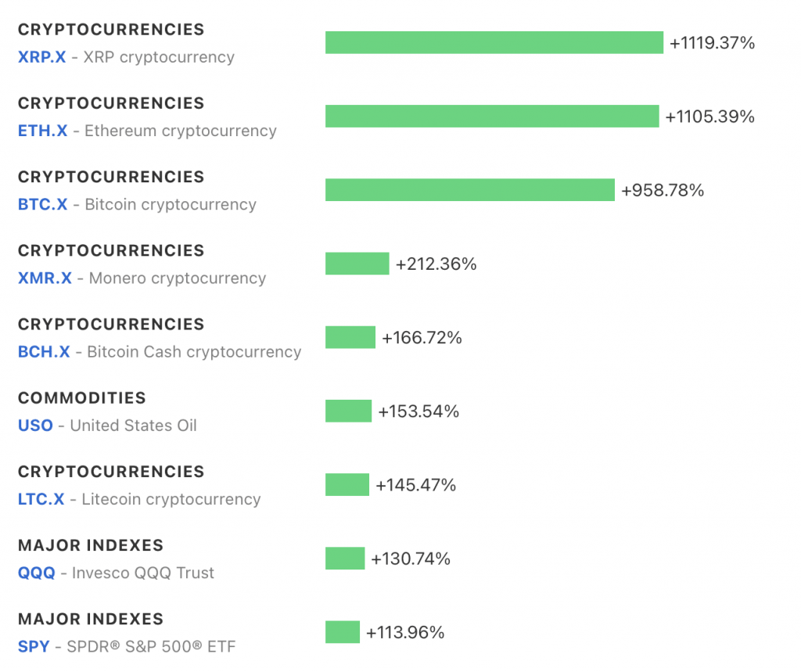This screenshot has height=672, width=801.
Task: Click the Bitcoin green performance bar
Action: pyautogui.click(x=469, y=190)
